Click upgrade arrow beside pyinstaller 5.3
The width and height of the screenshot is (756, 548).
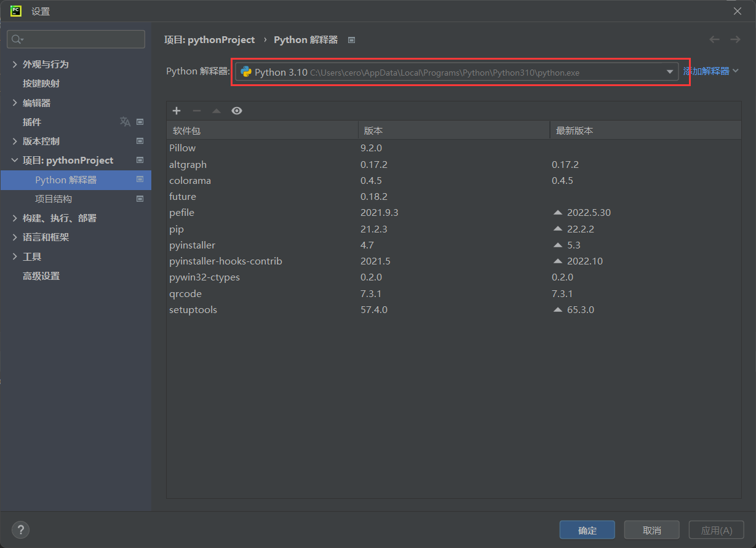pyautogui.click(x=558, y=245)
